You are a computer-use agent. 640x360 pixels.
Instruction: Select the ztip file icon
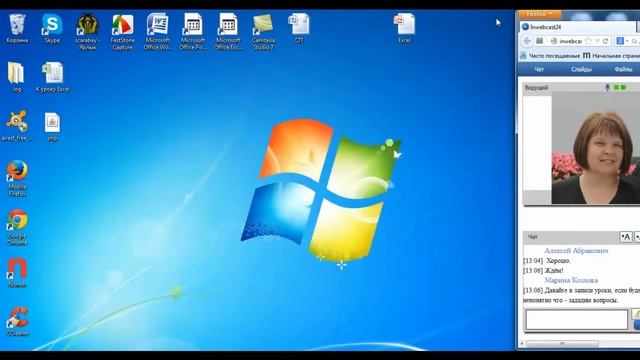pos(52,127)
